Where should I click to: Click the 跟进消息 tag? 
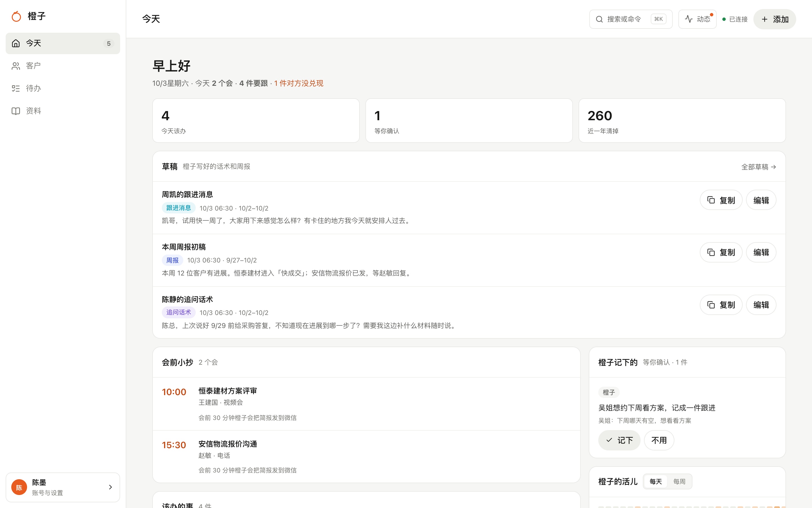[178, 208]
